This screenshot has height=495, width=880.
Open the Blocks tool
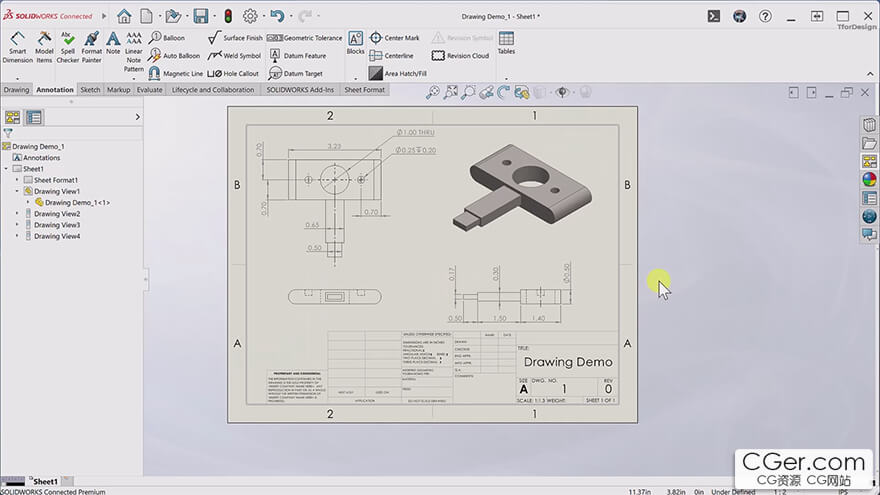355,43
